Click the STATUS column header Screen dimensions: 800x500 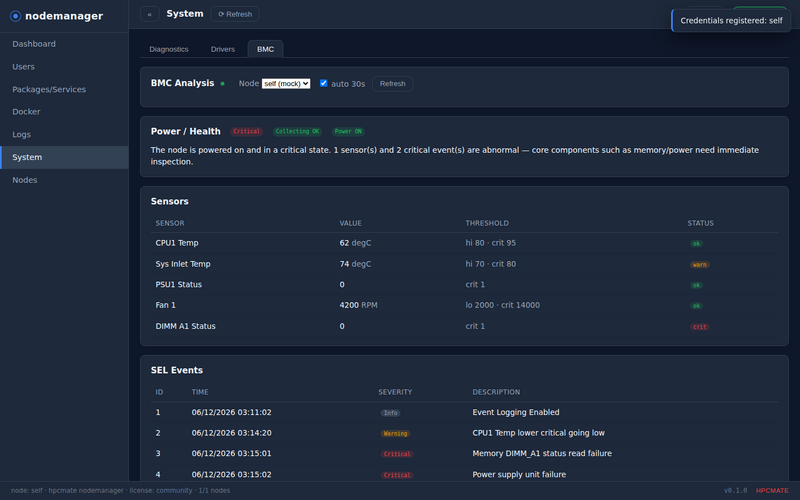pyautogui.click(x=700, y=223)
